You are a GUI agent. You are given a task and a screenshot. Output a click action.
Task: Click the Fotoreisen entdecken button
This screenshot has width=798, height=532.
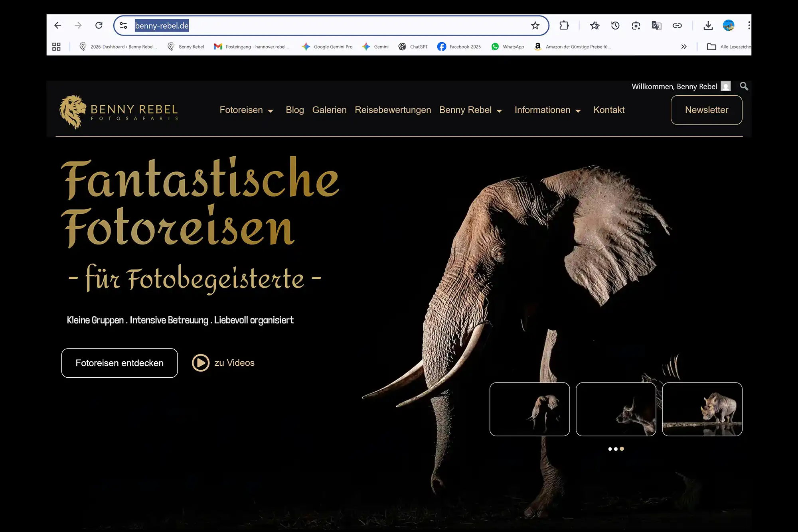[x=119, y=363]
